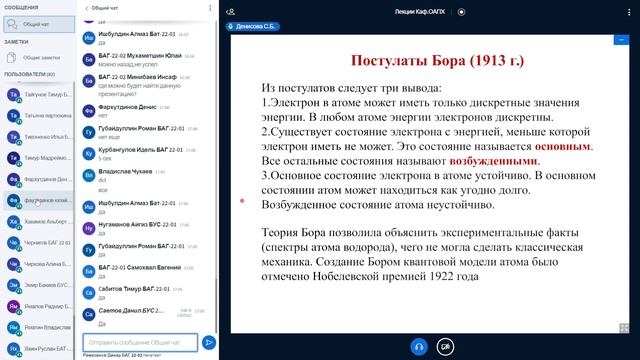This screenshot has height=360, width=640.
Task: Open Общий чат in the messages sidebar
Action: click(x=39, y=24)
